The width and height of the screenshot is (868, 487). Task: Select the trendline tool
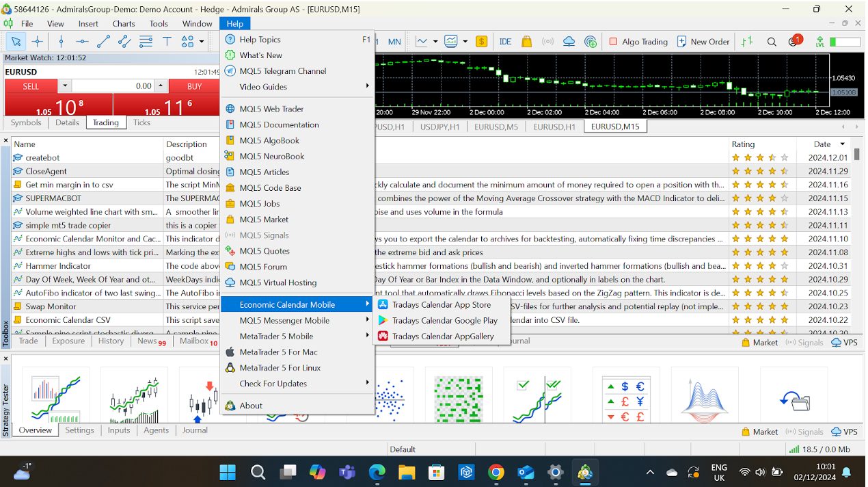tap(103, 42)
